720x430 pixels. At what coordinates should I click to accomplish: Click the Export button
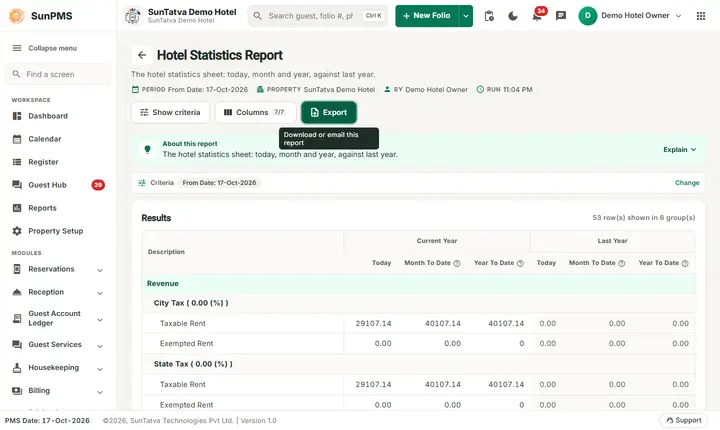click(329, 112)
